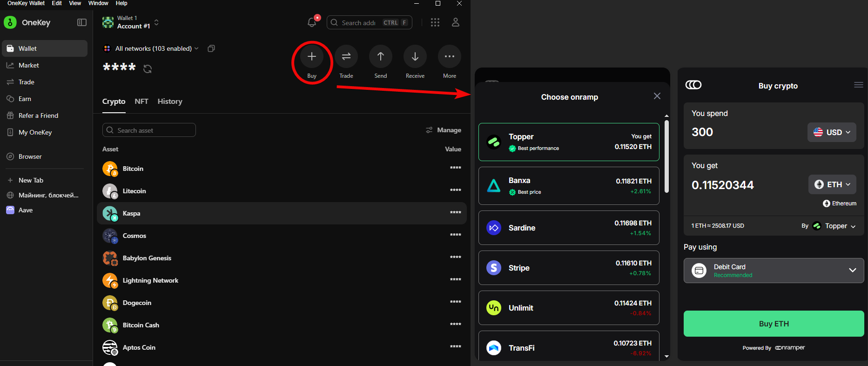This screenshot has width=868, height=366.
Task: Click the scroll-down arrow in onramp list
Action: (666, 356)
